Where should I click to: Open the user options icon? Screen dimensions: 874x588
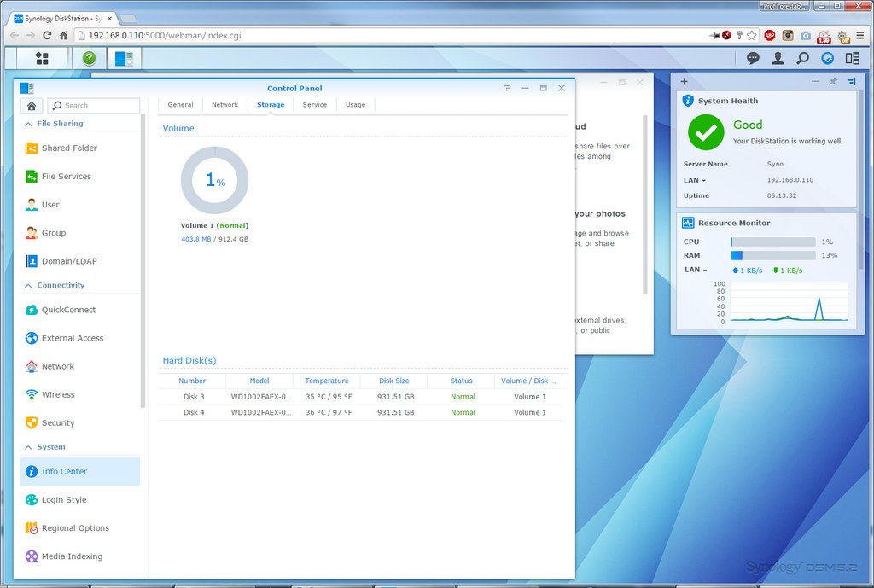coord(778,58)
